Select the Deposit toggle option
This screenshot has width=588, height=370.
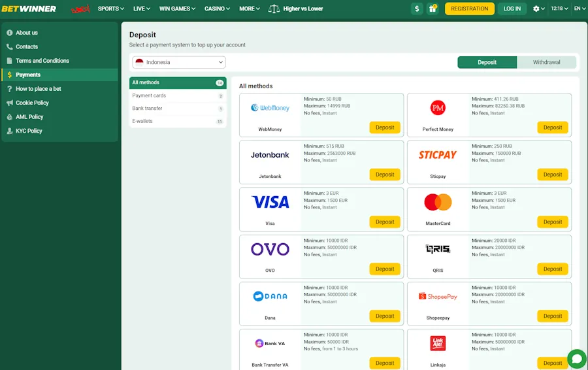[487, 62]
